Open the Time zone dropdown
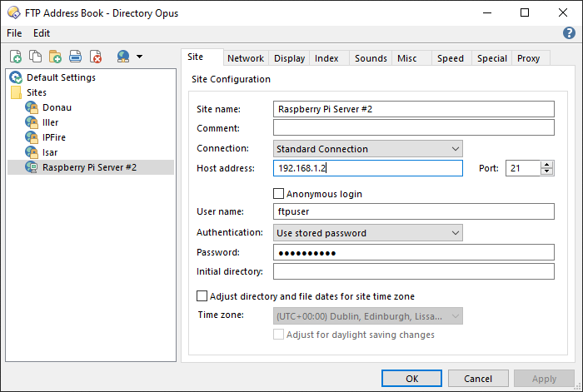This screenshot has height=392, width=583. click(x=368, y=315)
